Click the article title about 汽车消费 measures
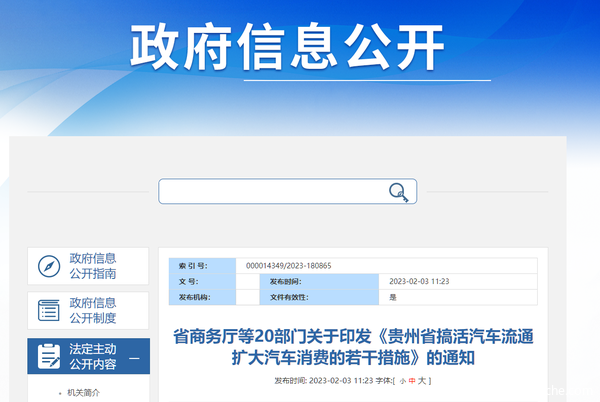This screenshot has width=600, height=402. pos(352,345)
